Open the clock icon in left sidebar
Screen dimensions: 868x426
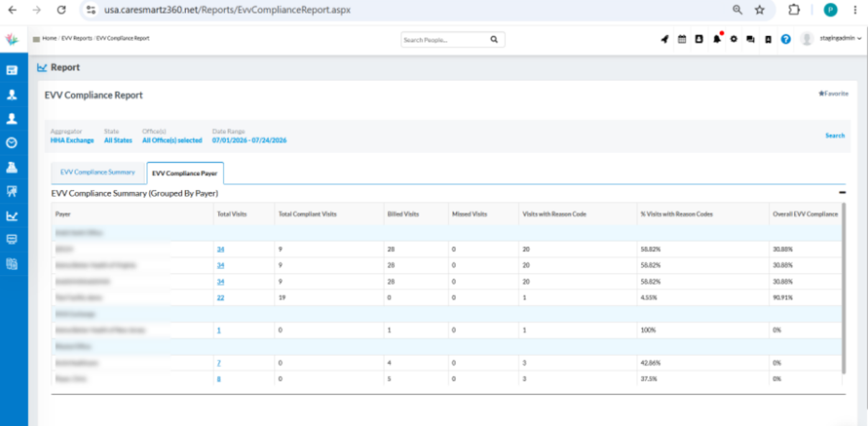pyautogui.click(x=12, y=143)
